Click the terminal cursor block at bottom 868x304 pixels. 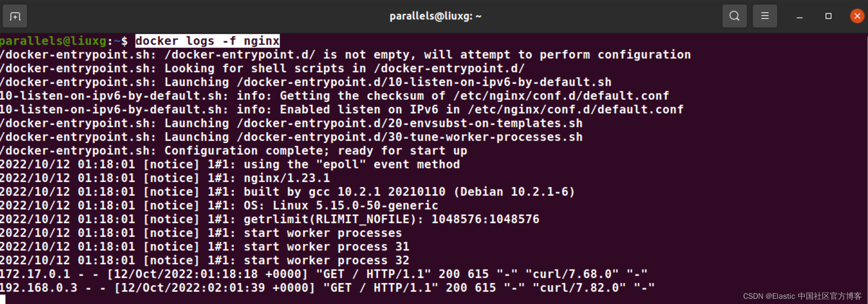[3, 299]
